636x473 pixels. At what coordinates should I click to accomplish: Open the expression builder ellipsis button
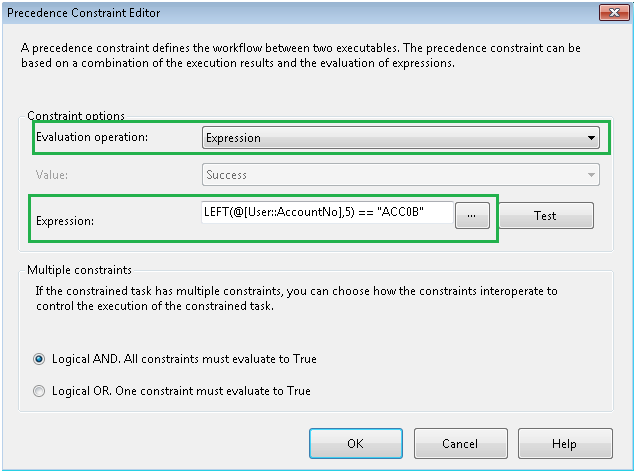(x=472, y=215)
